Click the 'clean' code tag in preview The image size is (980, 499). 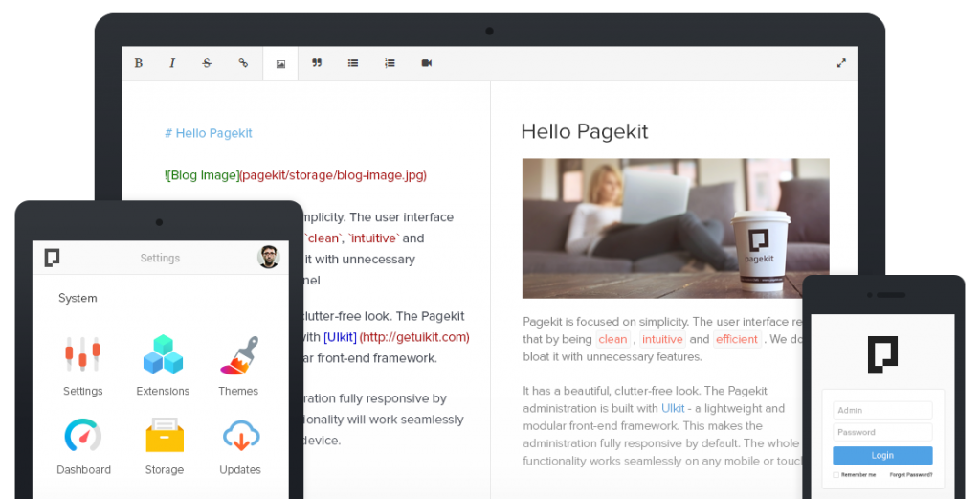(612, 340)
